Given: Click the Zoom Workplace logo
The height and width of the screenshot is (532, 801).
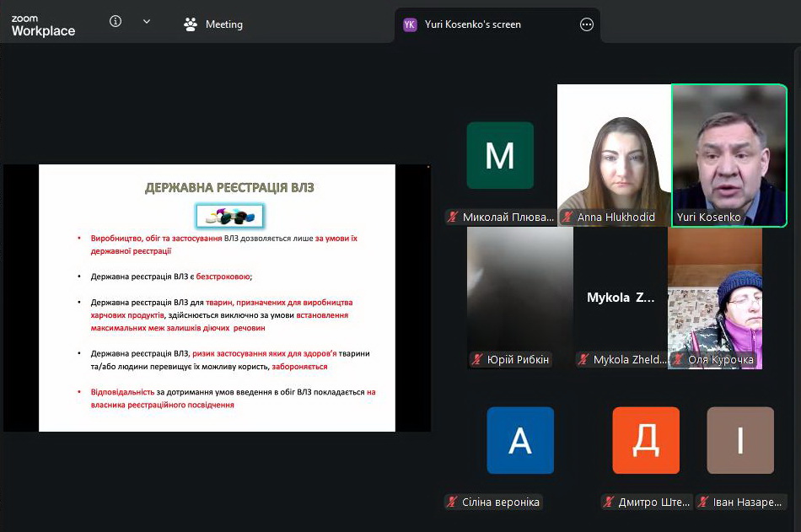Looking at the screenshot, I should [43, 26].
